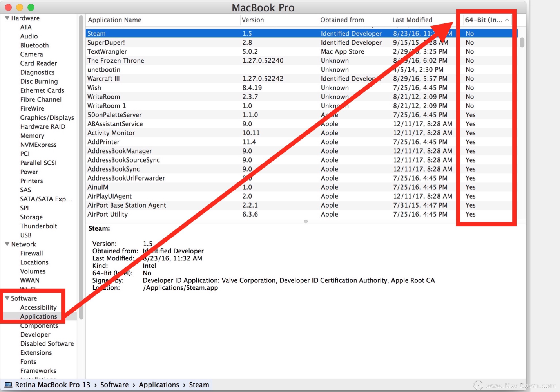Open Developer under Software
Viewport: 560px width, 392px height.
point(35,334)
